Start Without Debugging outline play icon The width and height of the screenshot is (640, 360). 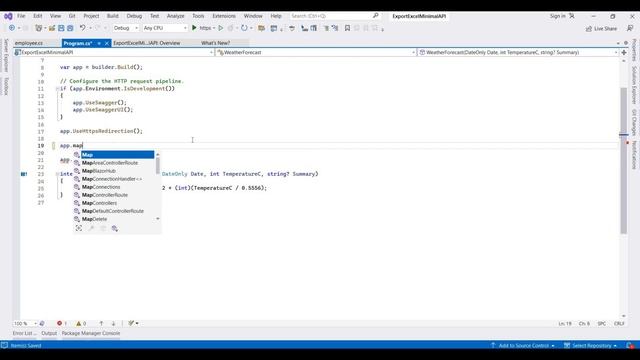tap(220, 28)
